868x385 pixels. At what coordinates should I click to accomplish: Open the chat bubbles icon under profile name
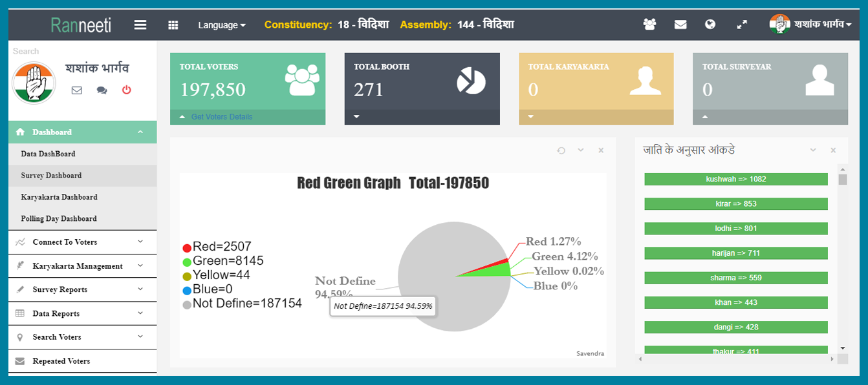pos(102,90)
